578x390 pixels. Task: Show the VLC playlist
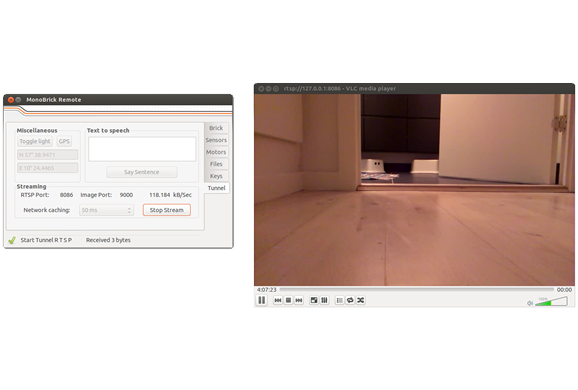pos(340,300)
